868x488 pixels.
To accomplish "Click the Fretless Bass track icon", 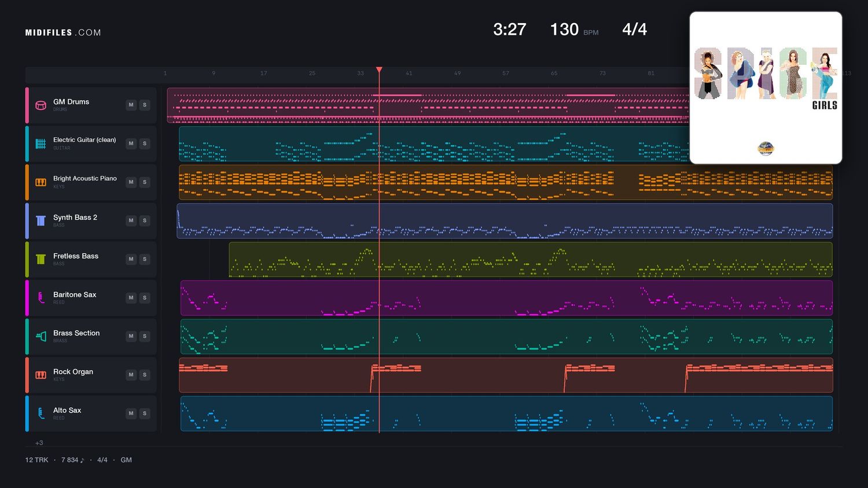I will pyautogui.click(x=41, y=259).
